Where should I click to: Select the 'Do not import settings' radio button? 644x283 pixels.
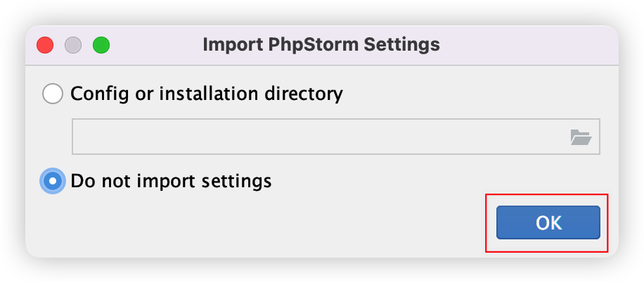pyautogui.click(x=53, y=181)
